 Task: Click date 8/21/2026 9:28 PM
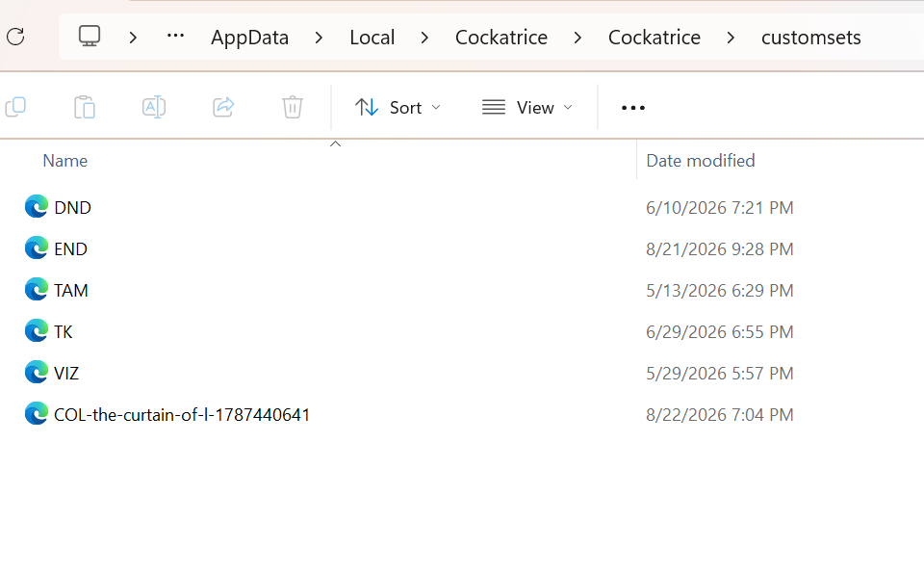pos(720,248)
